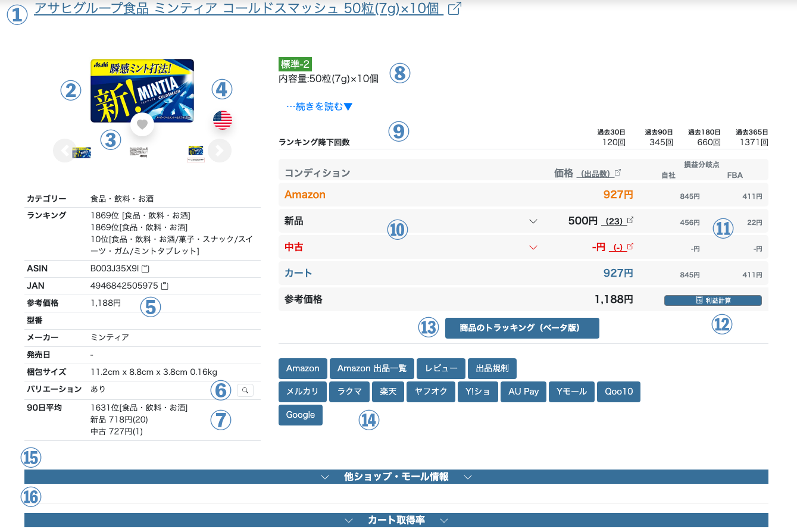The height and width of the screenshot is (532, 797).
Task: Click 90日平均 新品 718円(20) text
Action: click(x=119, y=420)
